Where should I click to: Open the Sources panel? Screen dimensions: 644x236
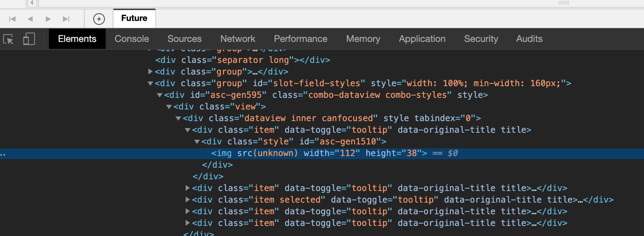pos(184,39)
